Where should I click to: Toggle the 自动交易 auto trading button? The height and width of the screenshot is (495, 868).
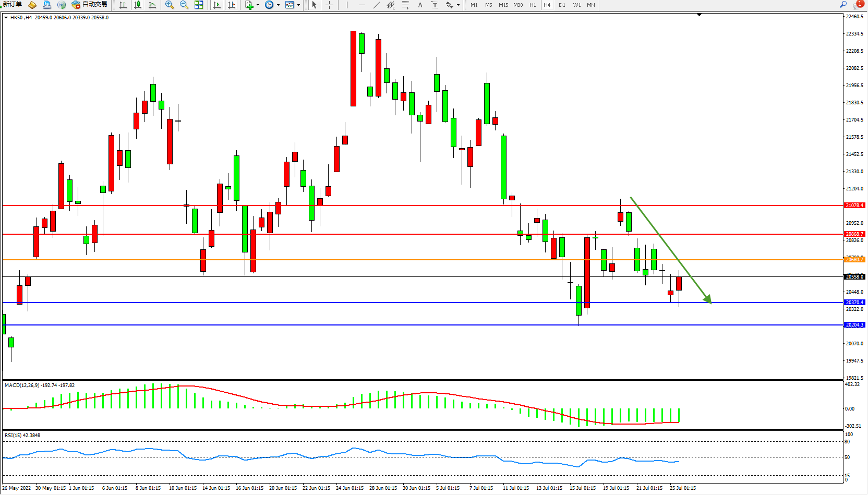coord(90,4)
